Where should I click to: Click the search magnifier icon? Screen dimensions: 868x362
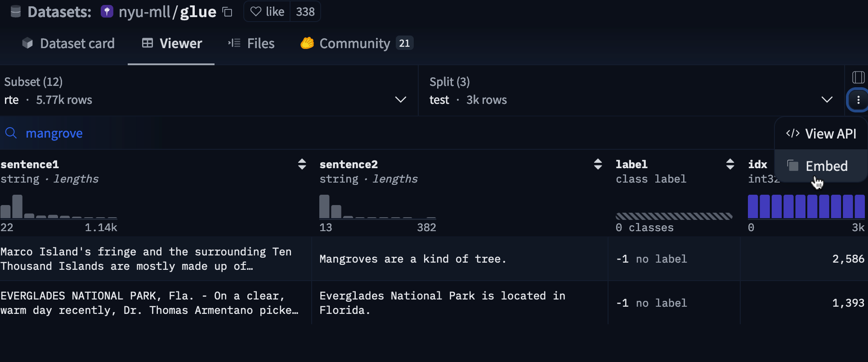click(x=11, y=133)
